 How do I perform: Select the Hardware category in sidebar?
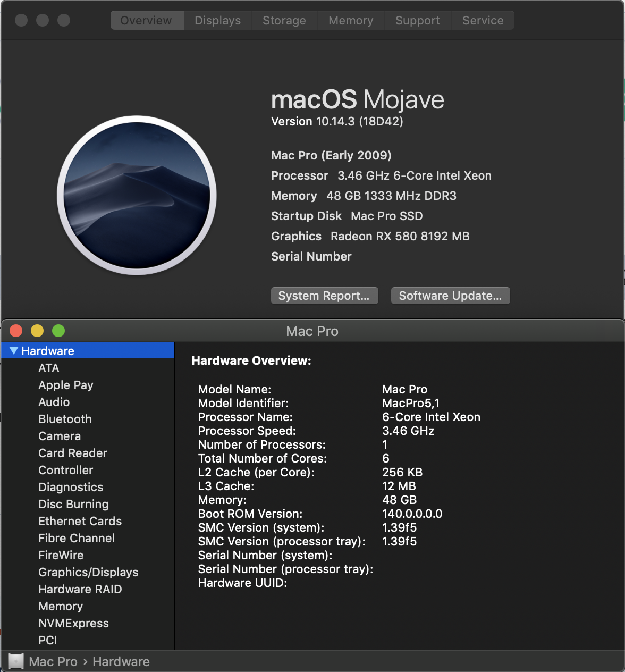click(x=88, y=351)
